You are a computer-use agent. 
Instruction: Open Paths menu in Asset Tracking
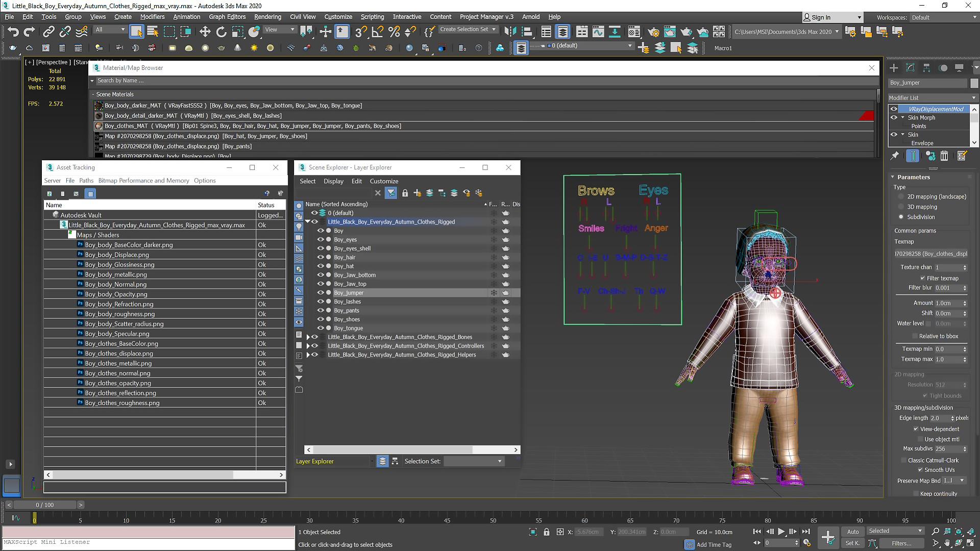pos(86,181)
